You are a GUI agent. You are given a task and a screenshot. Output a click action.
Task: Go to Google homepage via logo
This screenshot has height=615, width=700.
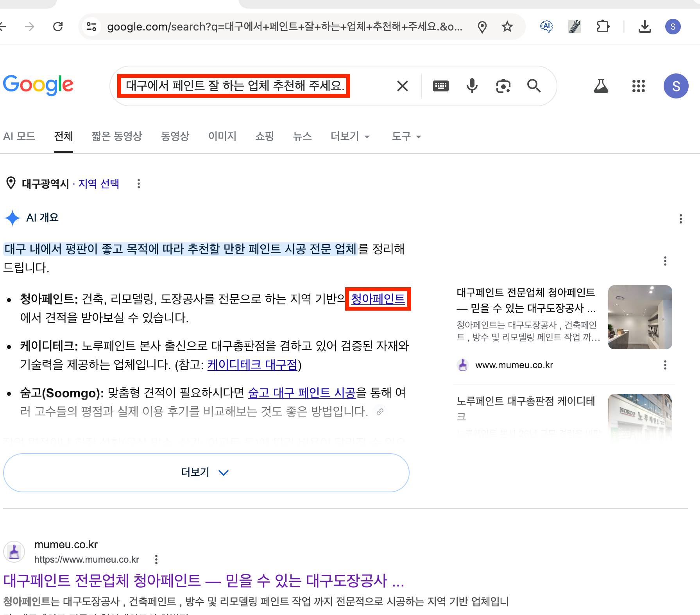[x=38, y=85]
